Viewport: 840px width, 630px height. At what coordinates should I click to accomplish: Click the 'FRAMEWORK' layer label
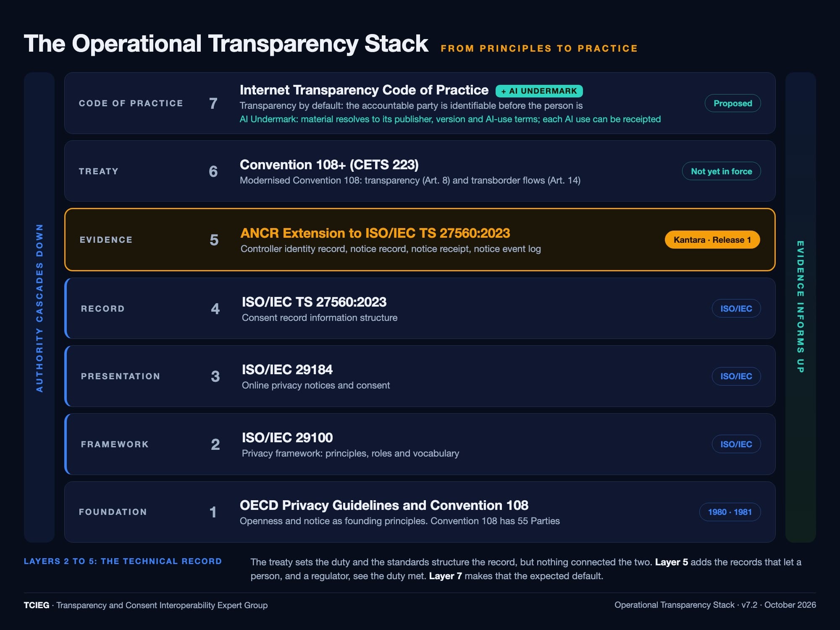(x=115, y=444)
